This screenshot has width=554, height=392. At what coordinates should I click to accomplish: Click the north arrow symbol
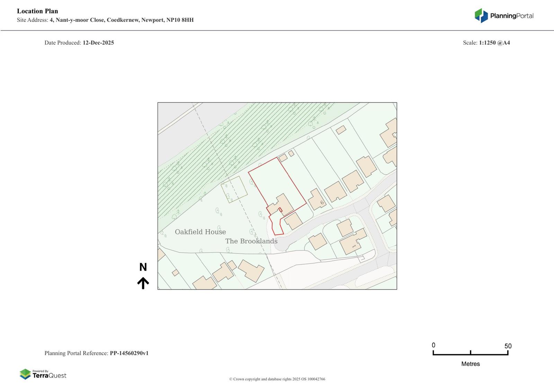click(x=143, y=283)
